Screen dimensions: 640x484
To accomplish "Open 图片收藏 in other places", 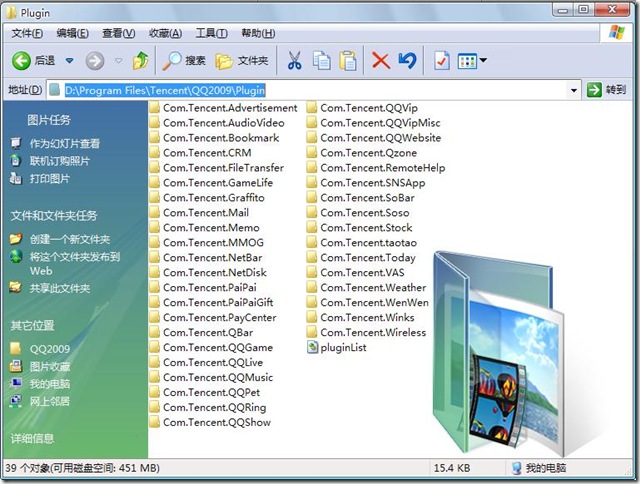I will pyautogui.click(x=50, y=366).
